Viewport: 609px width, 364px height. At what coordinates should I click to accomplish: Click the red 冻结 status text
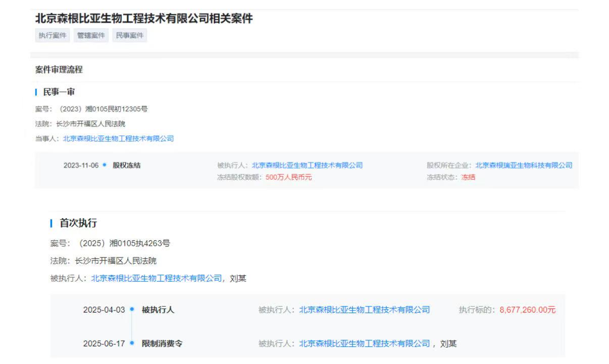click(468, 177)
